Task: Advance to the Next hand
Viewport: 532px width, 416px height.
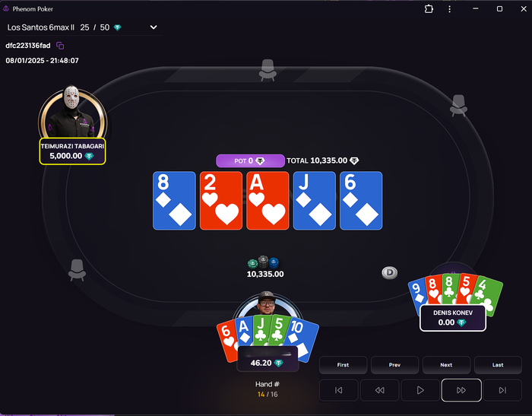Action: pyautogui.click(x=446, y=365)
